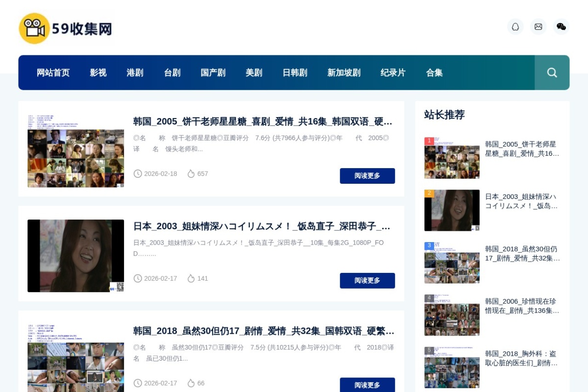588x392 pixels.
Task: Open the search magnifier button
Action: click(552, 73)
